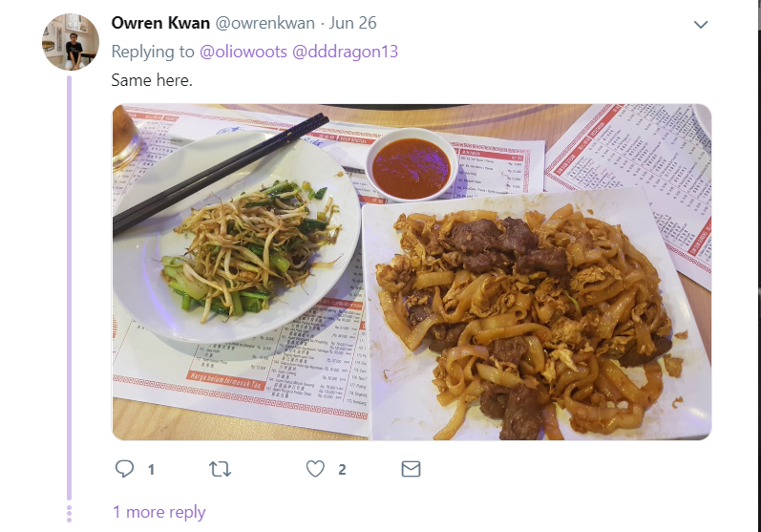Screen dimensions: 761x532
Task: Visit the @oliowoots mention
Action: (243, 52)
